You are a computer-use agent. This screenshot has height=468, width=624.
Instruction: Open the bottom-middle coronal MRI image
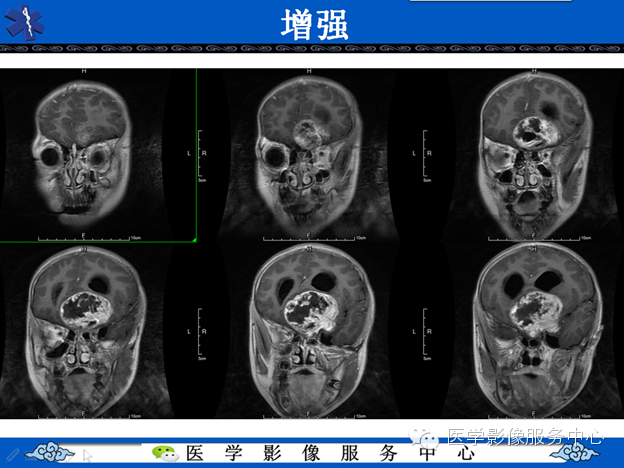309,331
